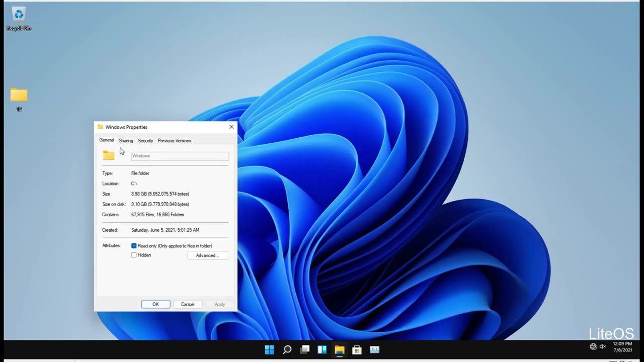The image size is (644, 362).
Task: Select the folder named 12 on desktop
Action: point(19,99)
